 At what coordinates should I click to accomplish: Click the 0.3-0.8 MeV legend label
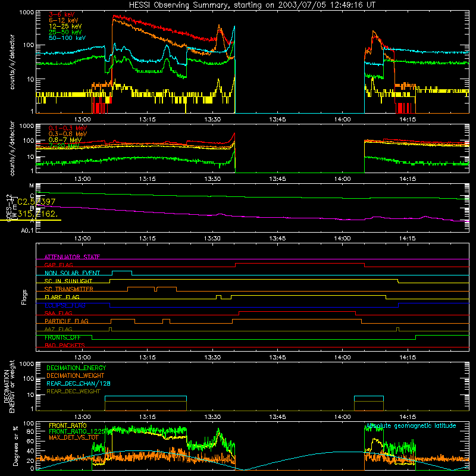[68, 134]
